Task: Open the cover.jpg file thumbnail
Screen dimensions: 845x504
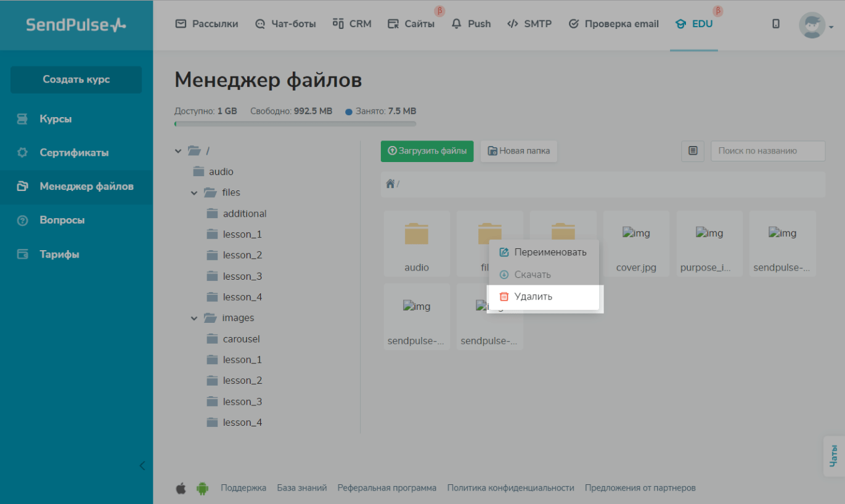Action: click(x=636, y=243)
